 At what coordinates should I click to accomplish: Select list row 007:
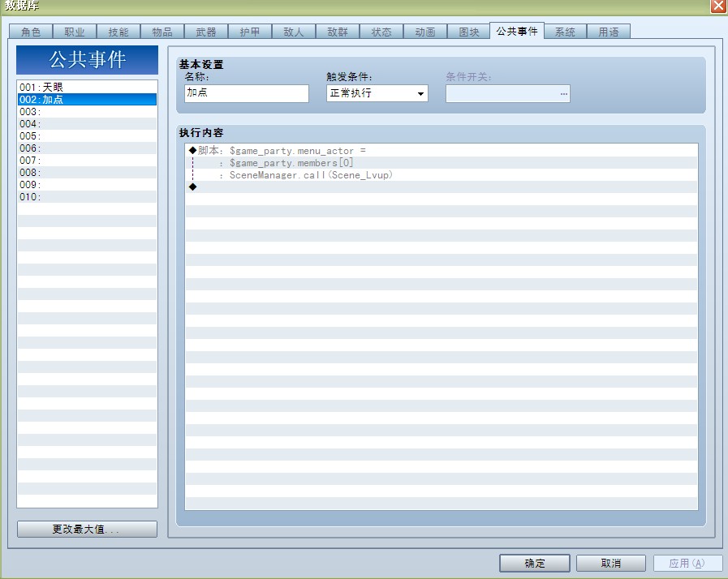[x=87, y=160]
